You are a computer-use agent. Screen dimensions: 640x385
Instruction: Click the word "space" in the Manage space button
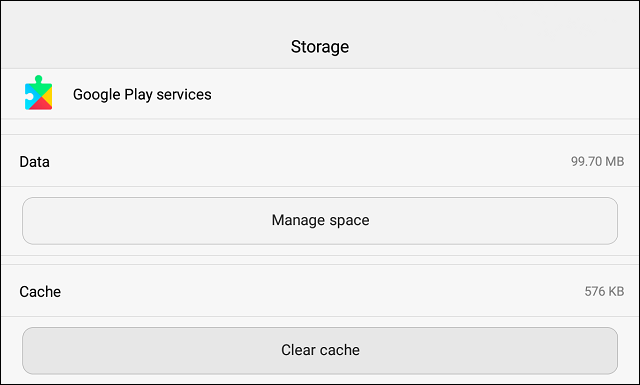[x=349, y=221]
